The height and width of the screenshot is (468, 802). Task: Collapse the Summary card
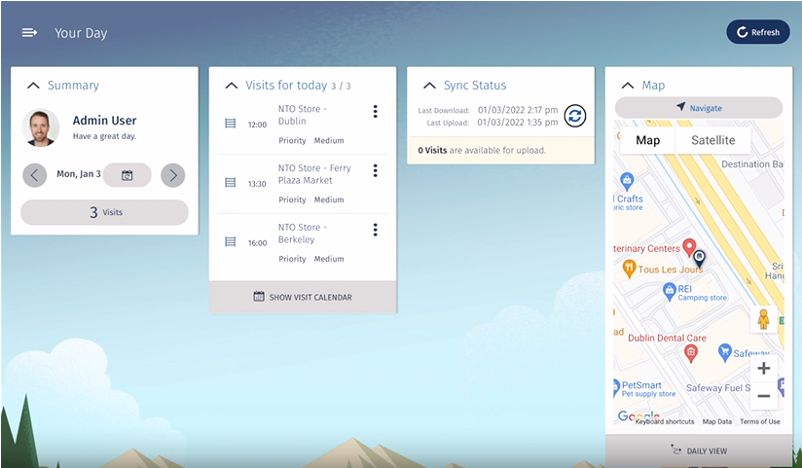33,86
